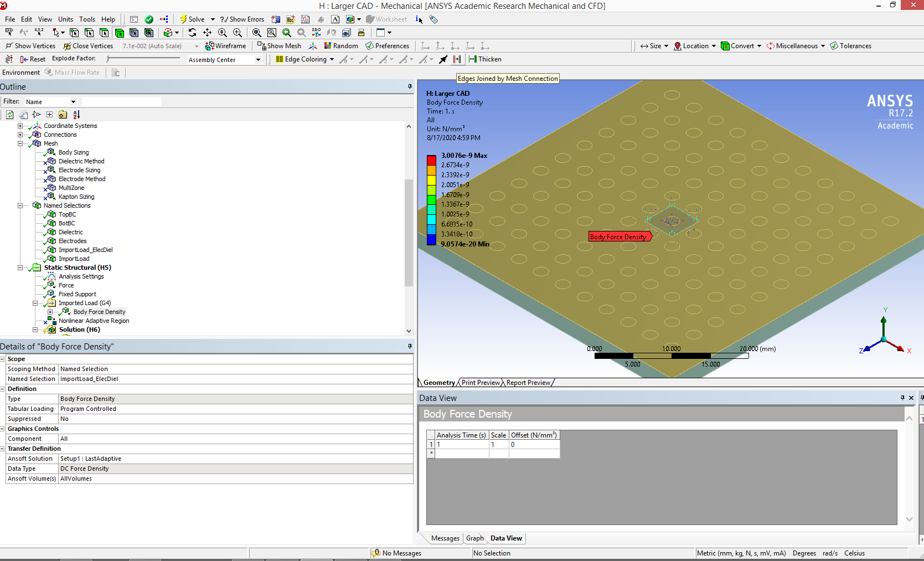Toggle Show Vertices
This screenshot has height=561, width=924.
[x=30, y=46]
